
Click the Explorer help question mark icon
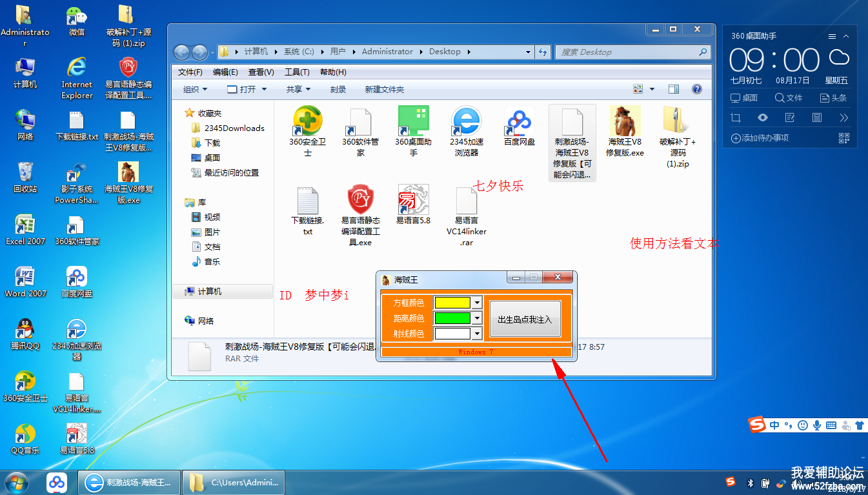click(x=697, y=89)
